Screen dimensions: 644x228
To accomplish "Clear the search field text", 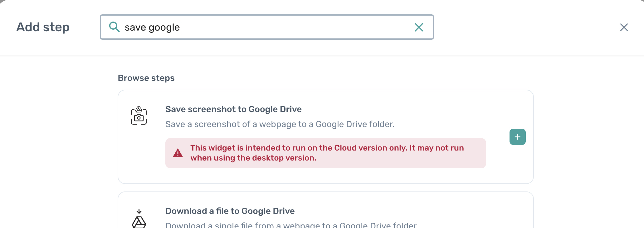I will (419, 27).
